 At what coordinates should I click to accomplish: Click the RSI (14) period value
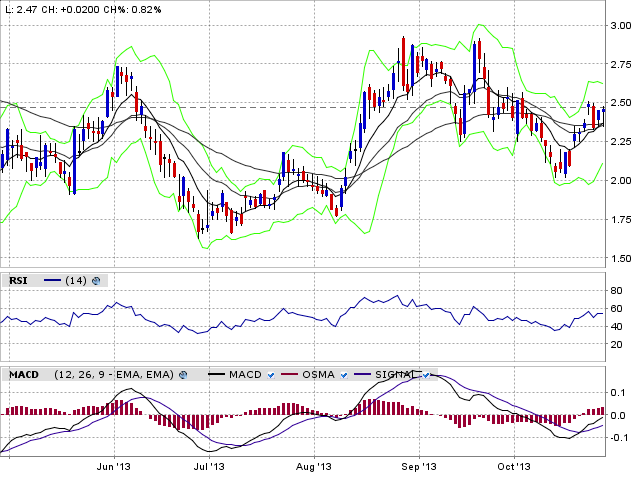(x=76, y=282)
